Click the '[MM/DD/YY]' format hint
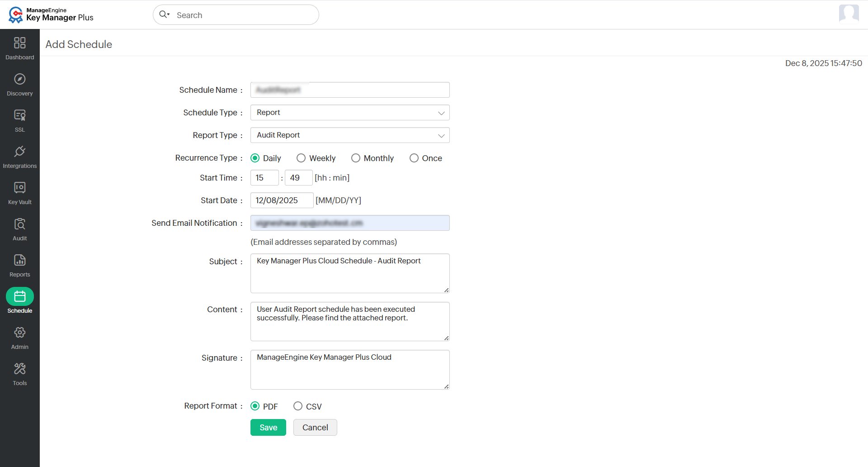The width and height of the screenshot is (868, 467). (x=338, y=200)
